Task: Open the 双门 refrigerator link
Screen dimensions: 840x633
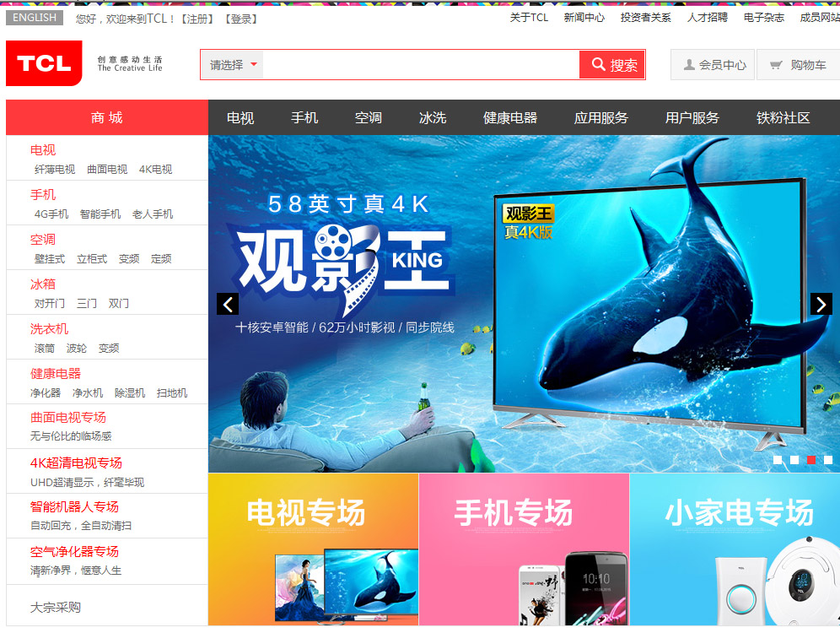Action: tap(118, 303)
